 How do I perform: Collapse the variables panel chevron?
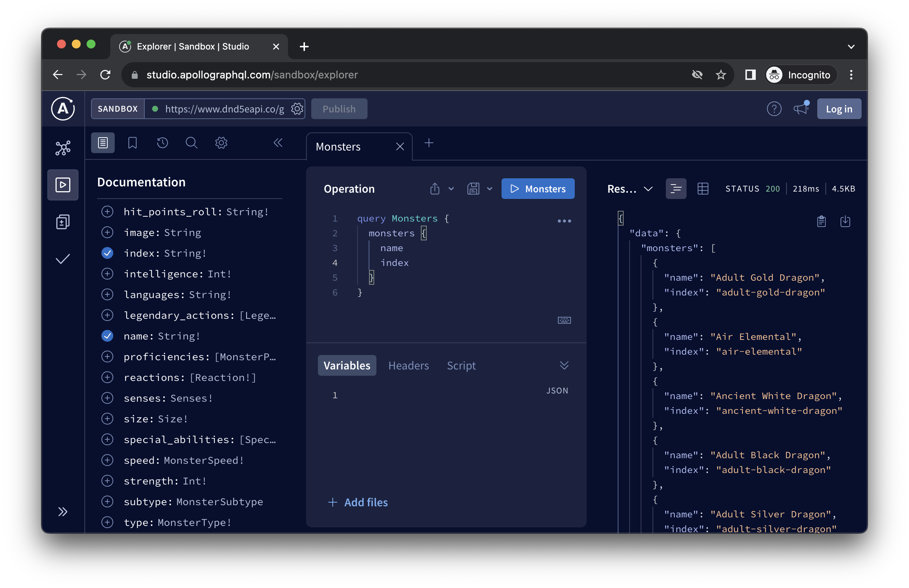pos(564,365)
